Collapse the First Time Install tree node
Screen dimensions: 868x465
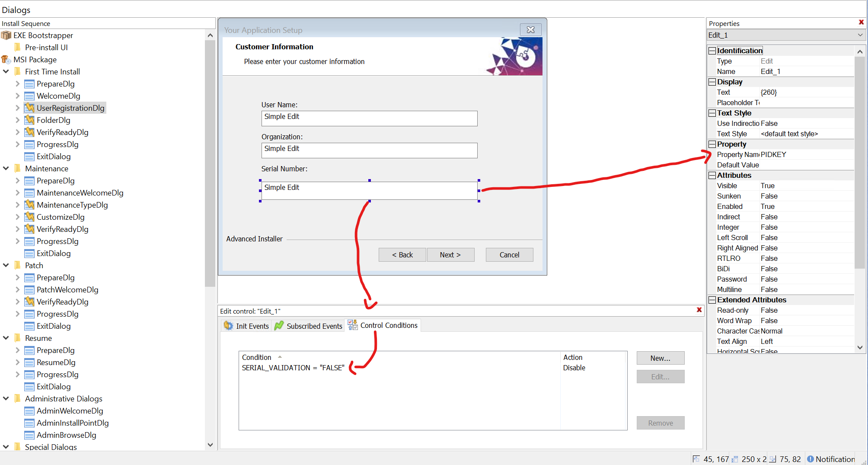[6, 72]
